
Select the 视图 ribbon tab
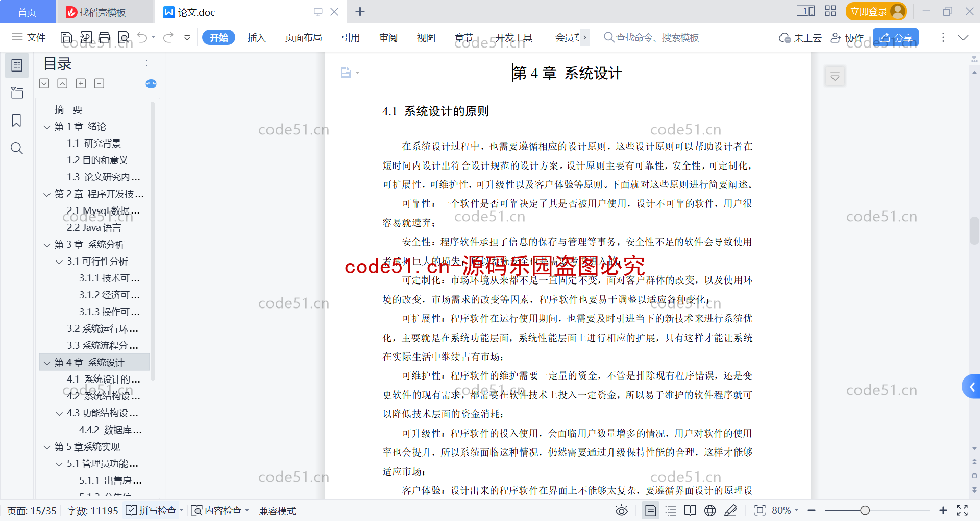pos(426,38)
